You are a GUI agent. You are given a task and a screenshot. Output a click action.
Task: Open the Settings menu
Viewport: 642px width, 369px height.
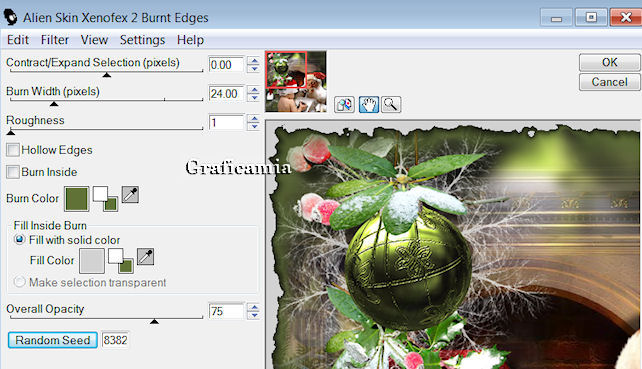pyautogui.click(x=142, y=40)
